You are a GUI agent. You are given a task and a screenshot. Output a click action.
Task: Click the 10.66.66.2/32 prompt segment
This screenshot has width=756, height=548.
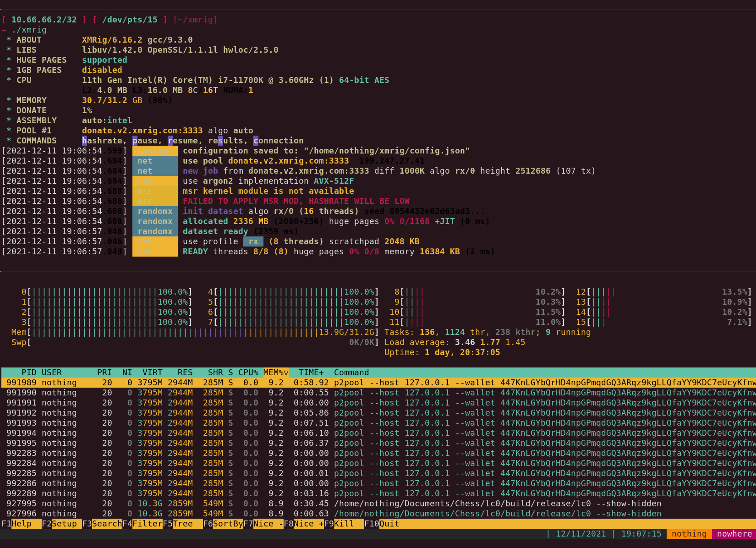click(x=44, y=20)
